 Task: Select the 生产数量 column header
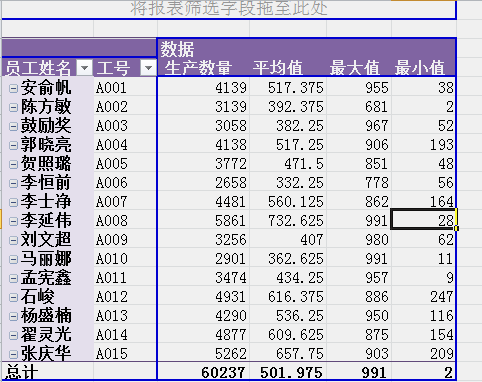tap(203, 67)
